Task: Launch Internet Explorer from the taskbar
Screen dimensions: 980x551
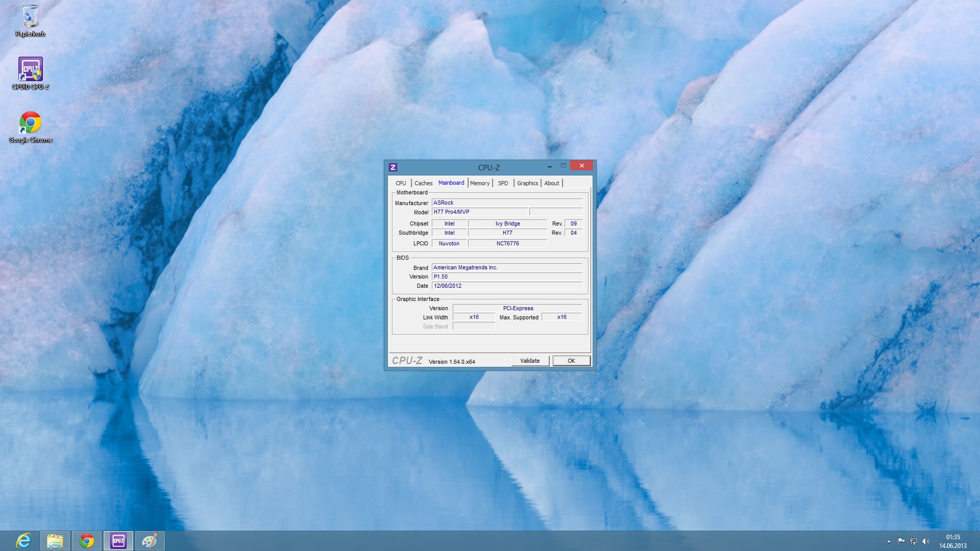Action: click(23, 540)
